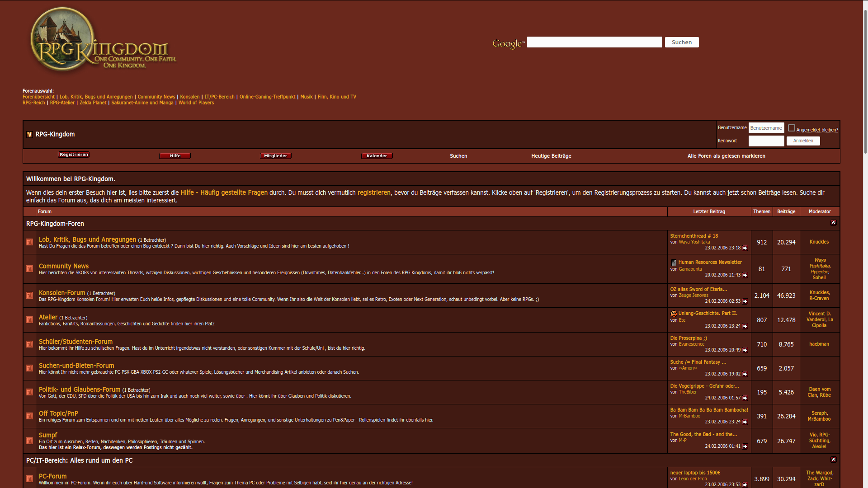
Task: Click go-to-last-post arrow for Sternchenthread # 18
Action: coord(745,248)
